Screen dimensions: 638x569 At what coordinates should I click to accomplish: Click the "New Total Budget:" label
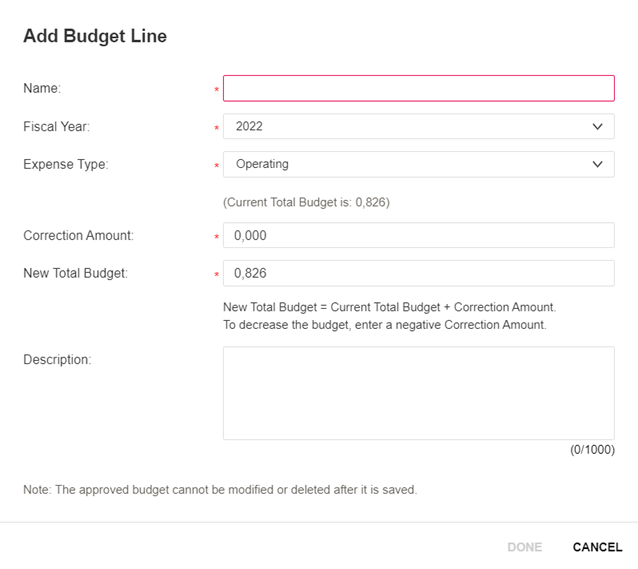tap(75, 273)
